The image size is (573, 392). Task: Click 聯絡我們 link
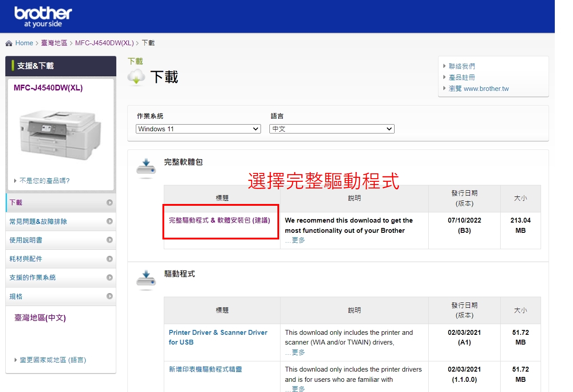pyautogui.click(x=462, y=66)
